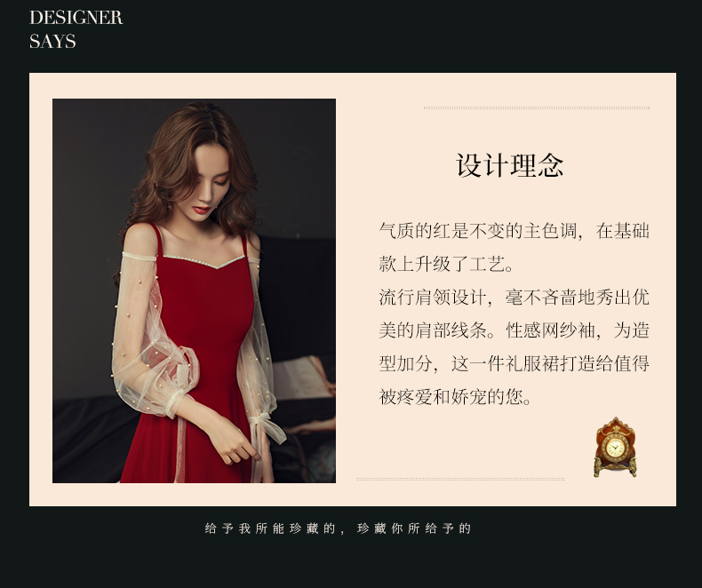Click the slogan ending 珍藏你所给予的
This screenshot has width=702, height=588.
(414, 528)
